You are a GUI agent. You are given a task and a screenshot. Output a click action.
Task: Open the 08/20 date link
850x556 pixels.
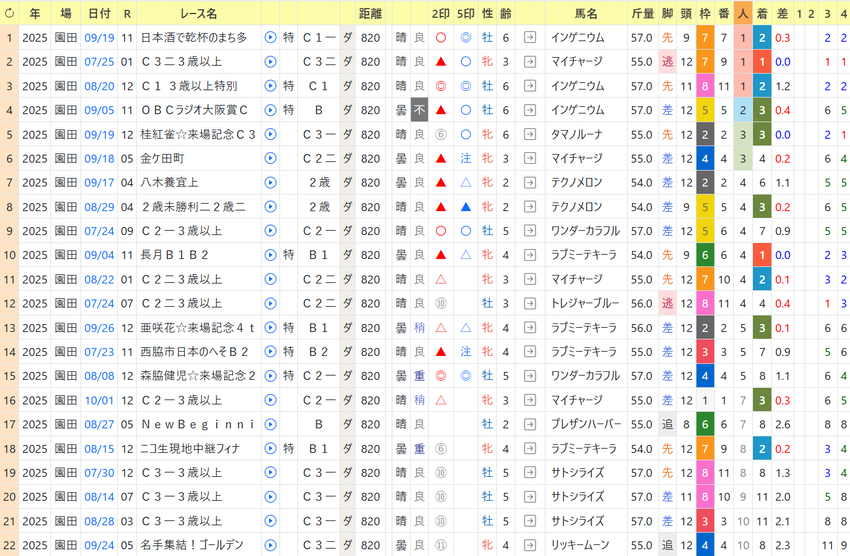click(x=99, y=86)
